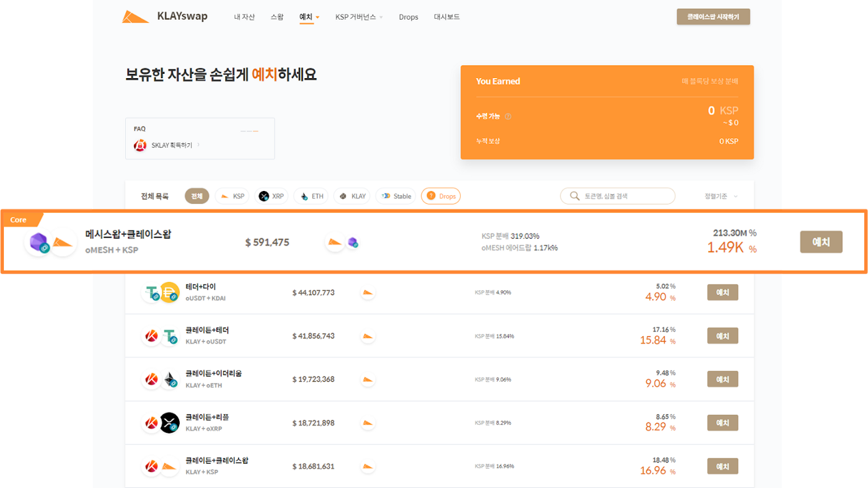Open the 예치 dropdown menu
The width and height of the screenshot is (868, 488).
(x=309, y=17)
